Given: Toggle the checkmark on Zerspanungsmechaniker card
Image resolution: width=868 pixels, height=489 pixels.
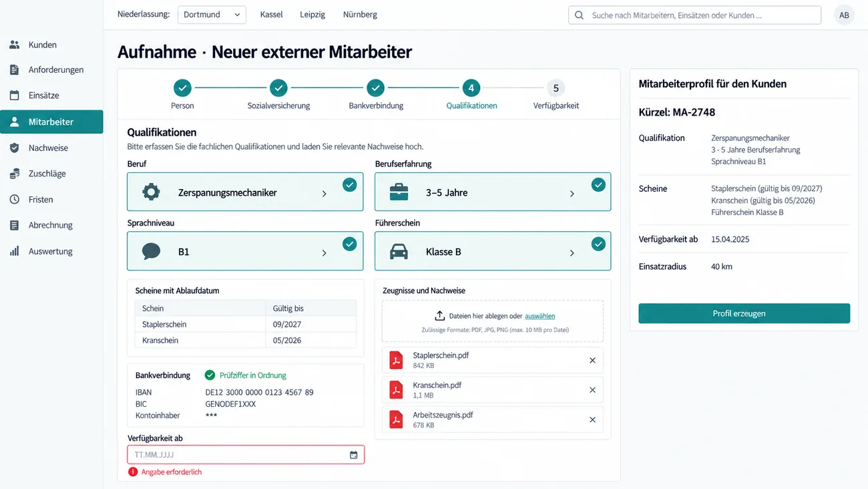Looking at the screenshot, I should pyautogui.click(x=350, y=185).
